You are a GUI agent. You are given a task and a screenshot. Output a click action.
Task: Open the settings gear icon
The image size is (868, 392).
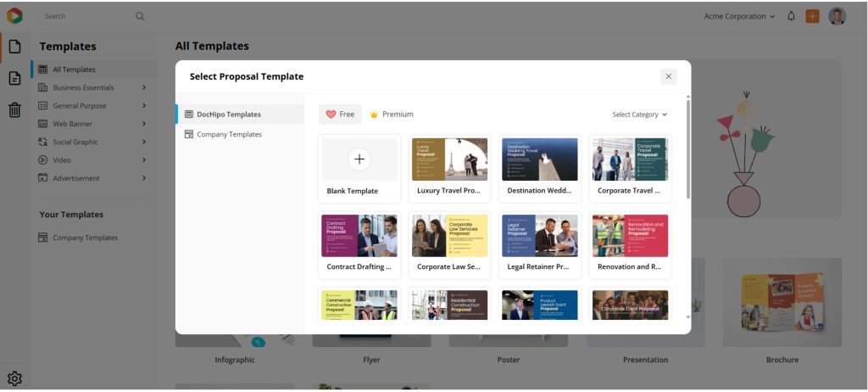[14, 378]
